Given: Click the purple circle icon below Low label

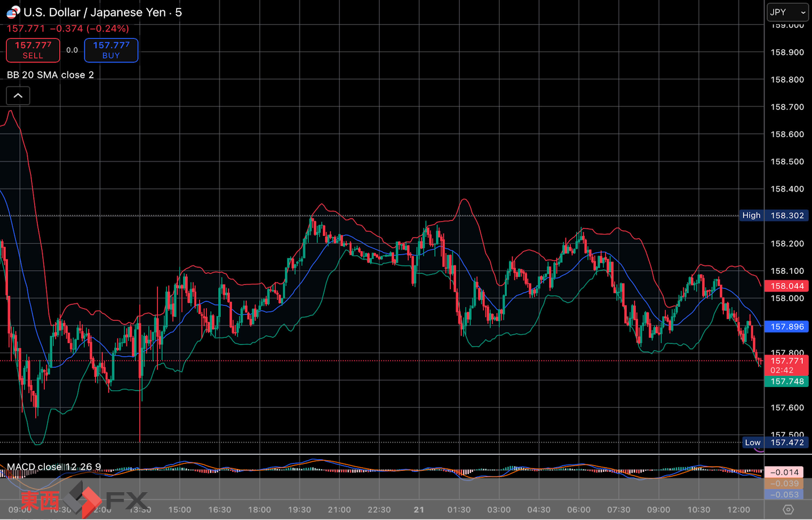Looking at the screenshot, I should (x=759, y=450).
